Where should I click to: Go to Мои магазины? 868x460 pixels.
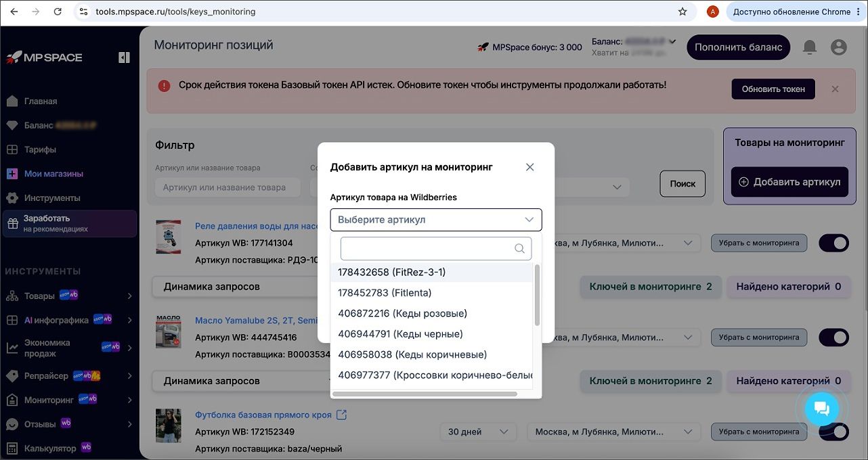pyautogui.click(x=53, y=174)
